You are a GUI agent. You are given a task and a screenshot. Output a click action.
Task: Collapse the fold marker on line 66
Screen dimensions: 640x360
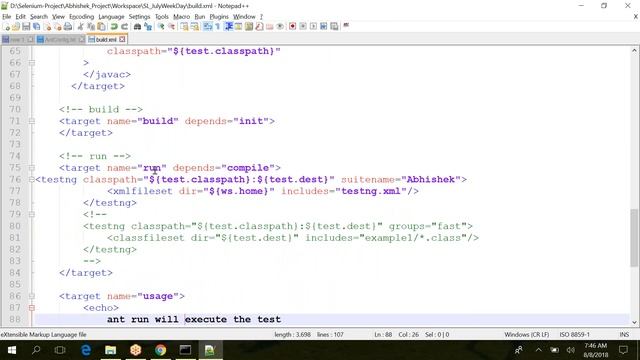pyautogui.click(x=31, y=63)
